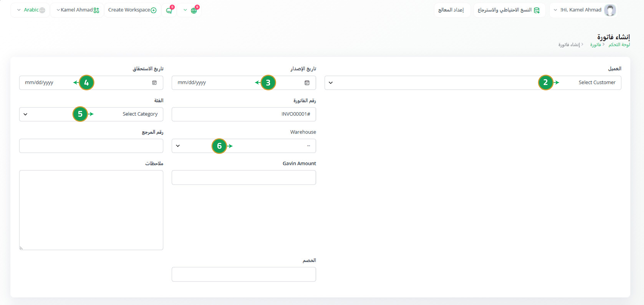The width and height of the screenshot is (644, 305).
Task: Click the chevron arrow in the Warehouse field
Action: tap(178, 146)
